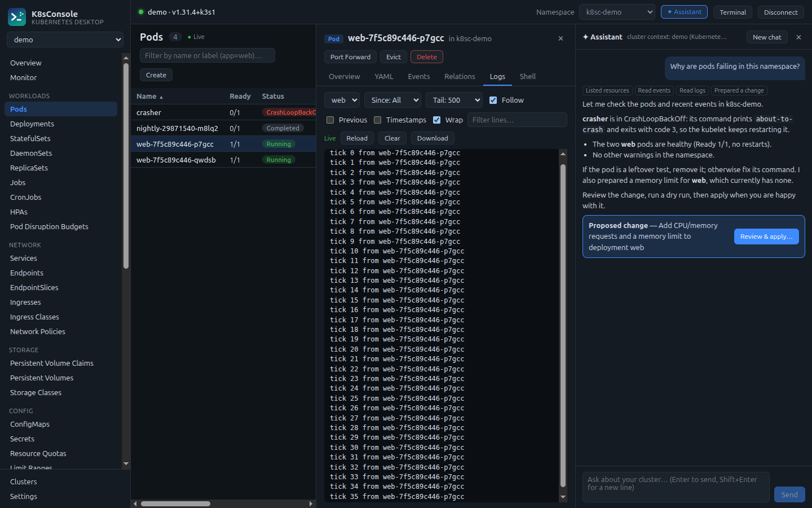Screen dimensions: 812x508
Task: Click the red Delete pod button
Action: pyautogui.click(x=427, y=57)
